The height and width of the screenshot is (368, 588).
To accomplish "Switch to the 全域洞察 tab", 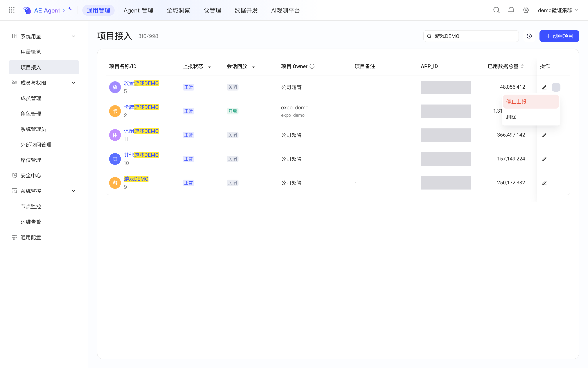I will pos(178,10).
